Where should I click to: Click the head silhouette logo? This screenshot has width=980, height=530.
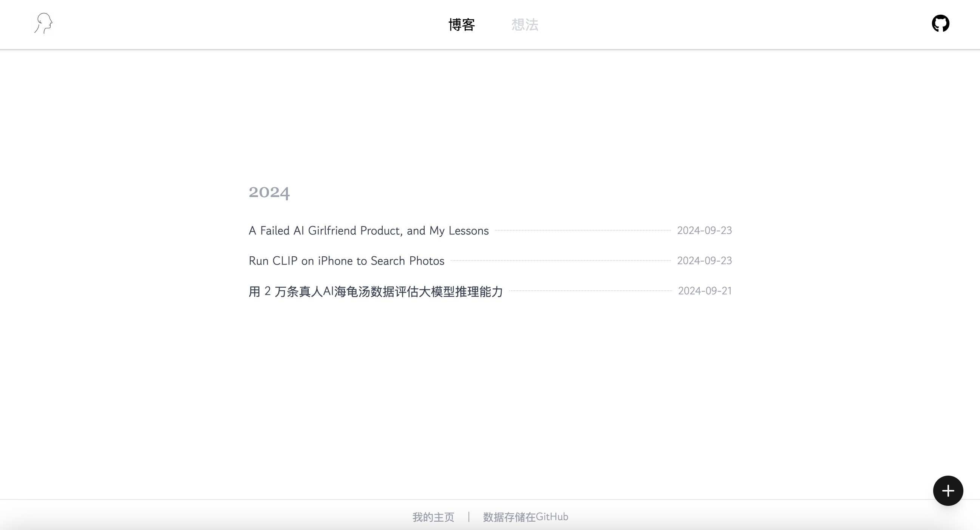click(43, 23)
